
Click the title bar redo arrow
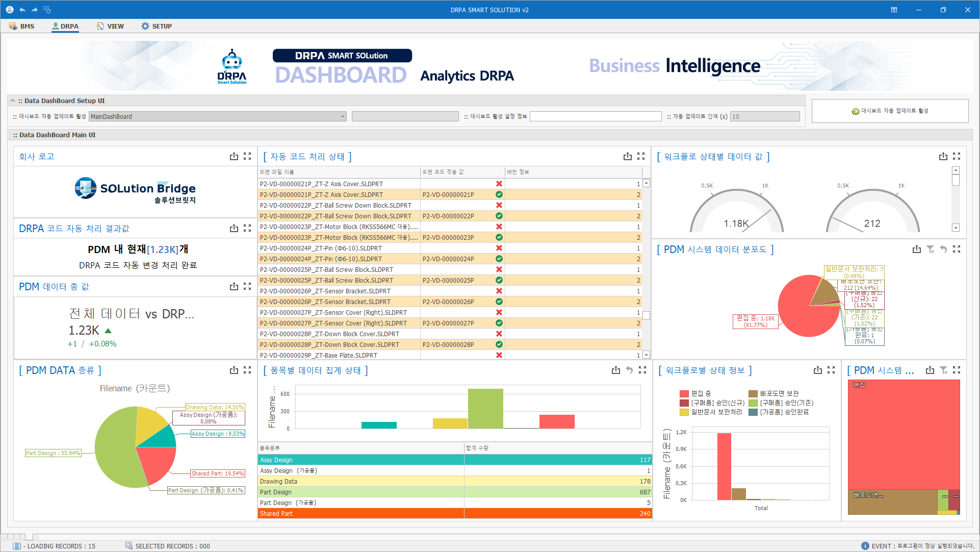tap(35, 10)
